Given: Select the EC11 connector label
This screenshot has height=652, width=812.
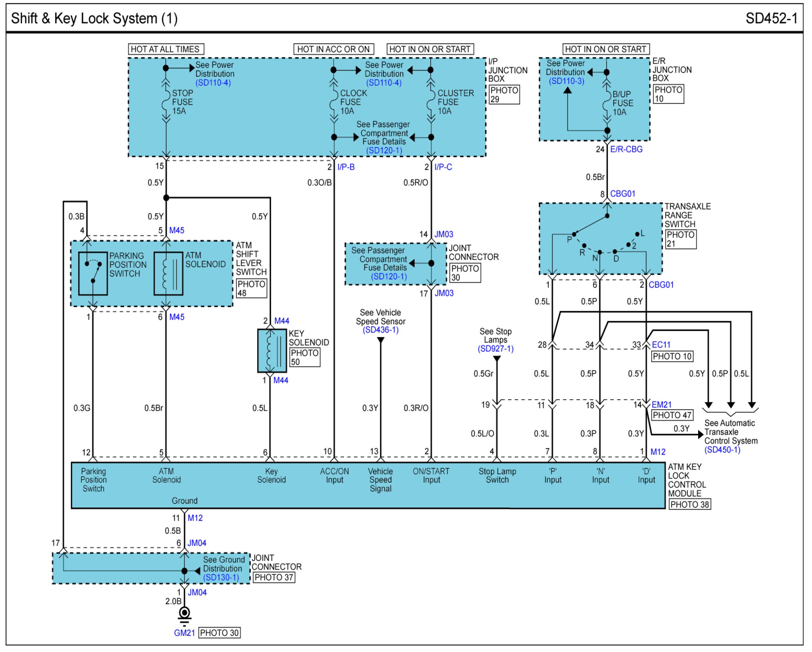Looking at the screenshot, I should point(661,345).
